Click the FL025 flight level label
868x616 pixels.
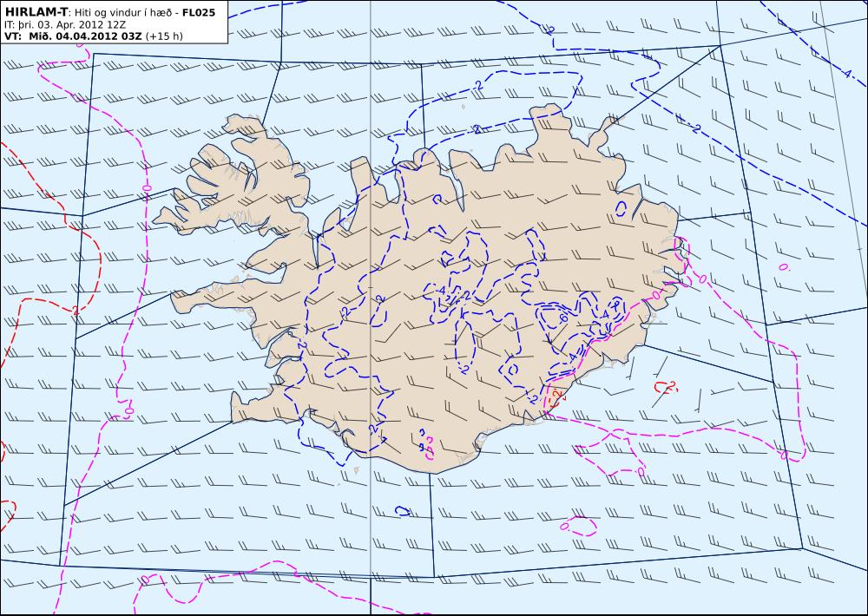pyautogui.click(x=199, y=12)
